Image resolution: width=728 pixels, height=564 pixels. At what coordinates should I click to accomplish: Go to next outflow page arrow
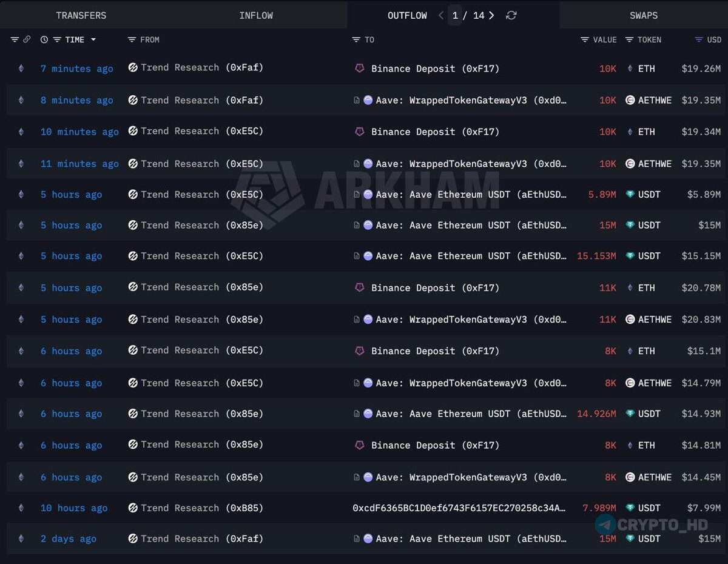pyautogui.click(x=491, y=15)
